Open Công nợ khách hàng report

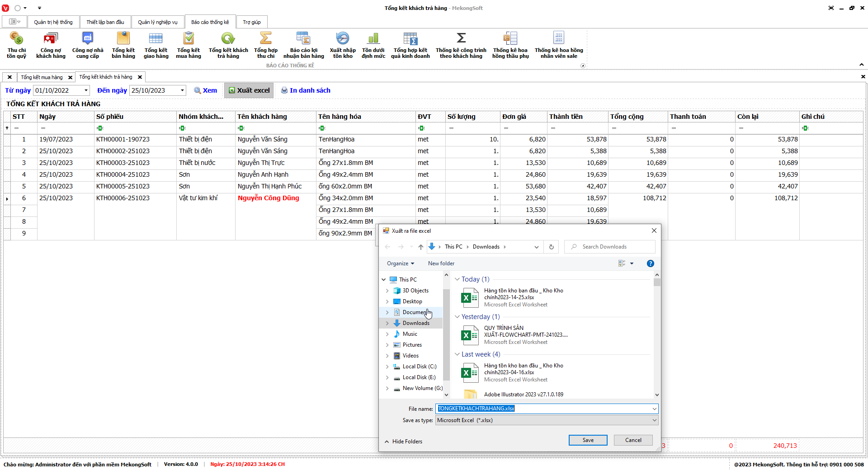point(51,45)
